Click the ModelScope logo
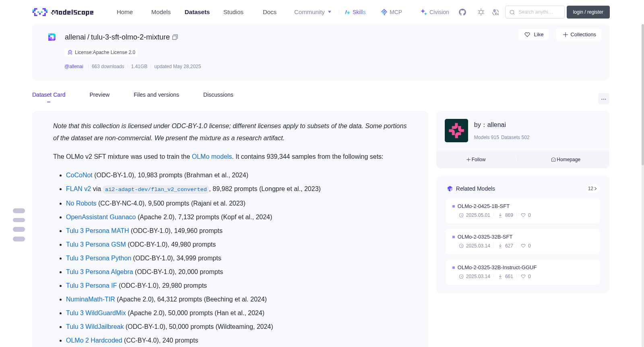The height and width of the screenshot is (347, 644). (63, 12)
